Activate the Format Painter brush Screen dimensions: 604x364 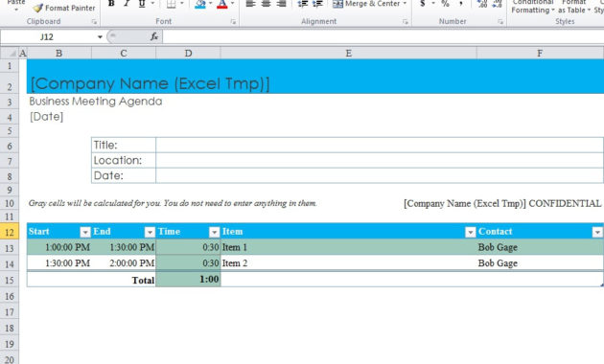(64, 8)
